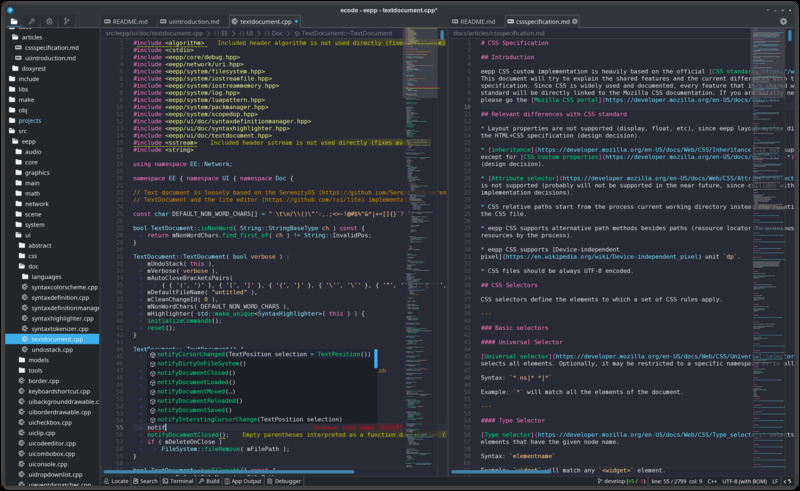
Task: Switch to left README.md tab
Action: click(x=127, y=20)
